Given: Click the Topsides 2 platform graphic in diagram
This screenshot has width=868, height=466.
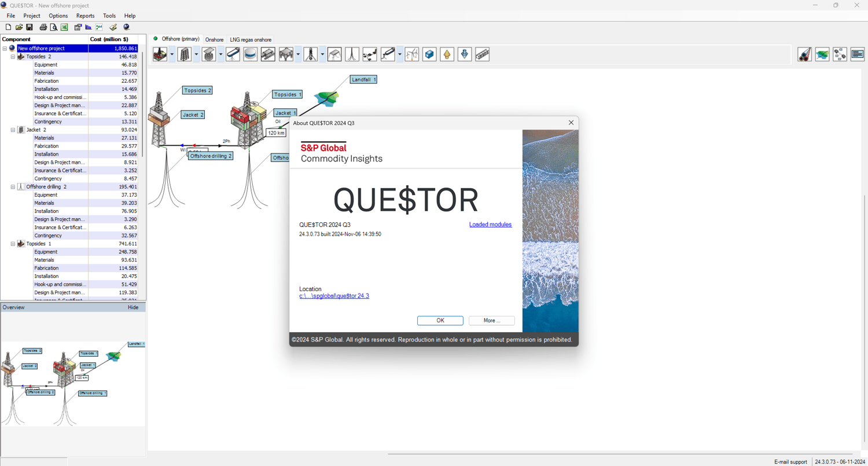Looking at the screenshot, I should point(159,119).
